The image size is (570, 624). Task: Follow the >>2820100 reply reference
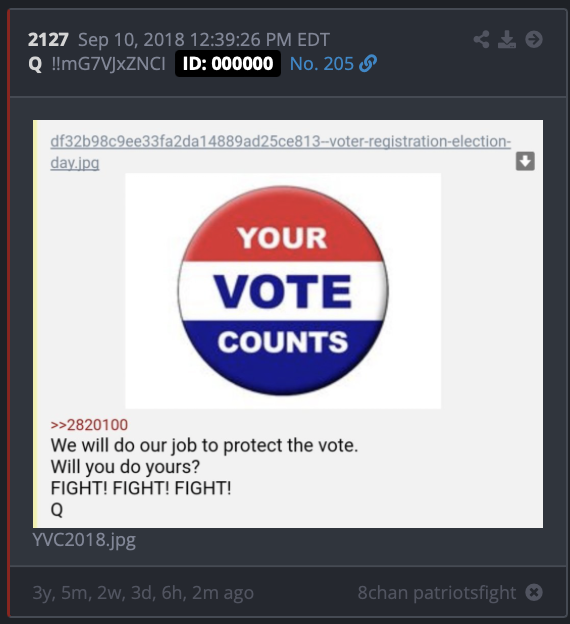[x=89, y=425]
